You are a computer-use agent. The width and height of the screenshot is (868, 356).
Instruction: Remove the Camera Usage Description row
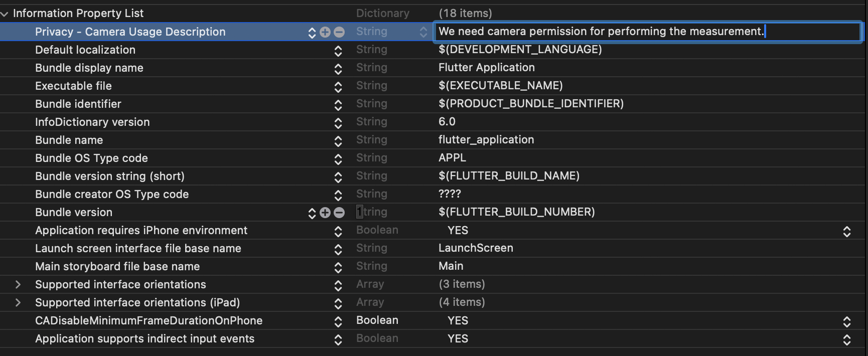point(339,32)
